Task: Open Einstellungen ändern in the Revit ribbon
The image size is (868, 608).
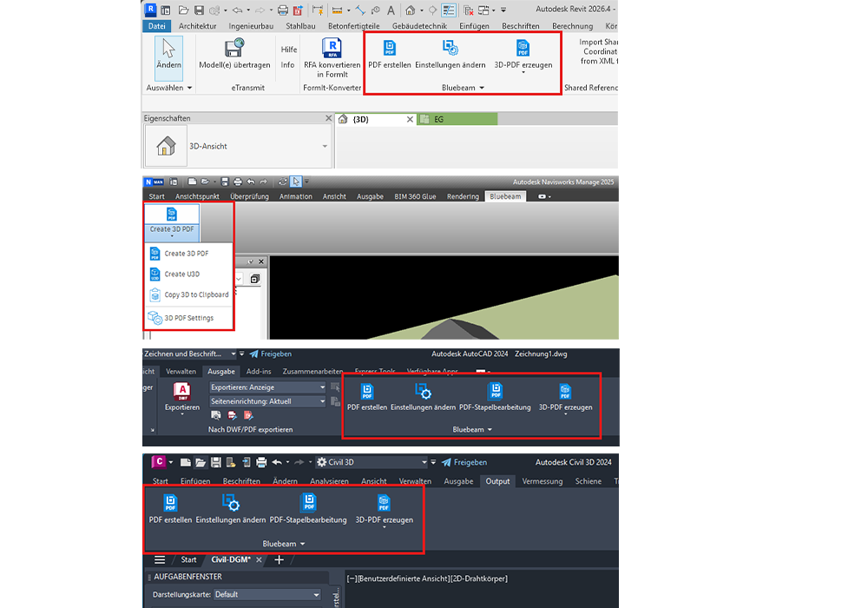Action: tap(450, 54)
